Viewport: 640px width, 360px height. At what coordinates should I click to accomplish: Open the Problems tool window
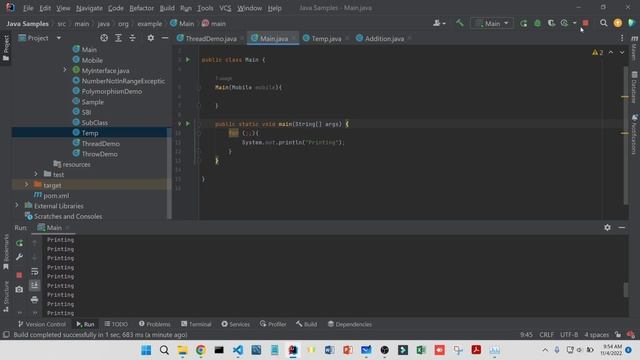[x=154, y=324]
